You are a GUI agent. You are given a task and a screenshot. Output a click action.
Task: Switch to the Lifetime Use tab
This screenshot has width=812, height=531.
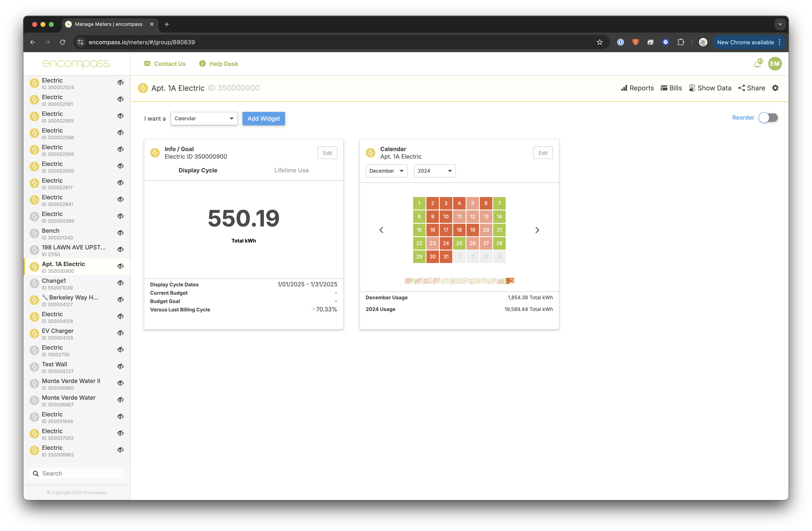tap(291, 170)
